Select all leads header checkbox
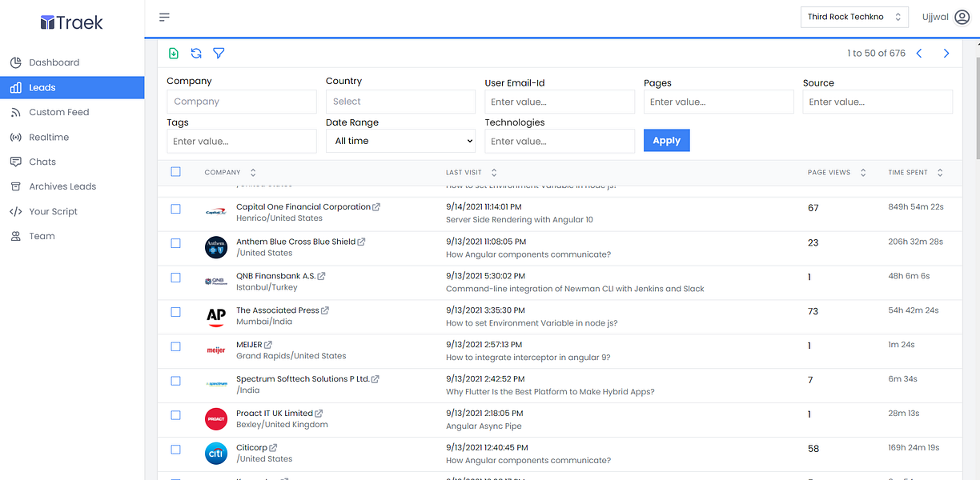 [176, 171]
